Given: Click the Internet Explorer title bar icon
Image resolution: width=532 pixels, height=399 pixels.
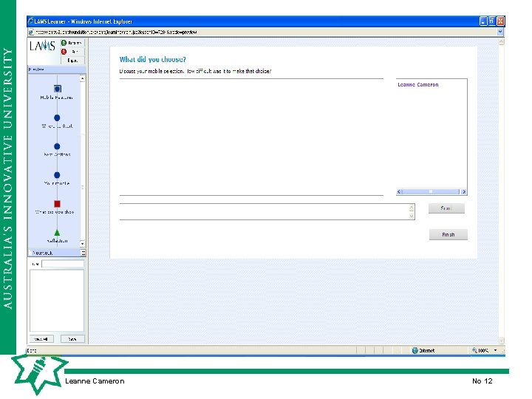Looking at the screenshot, I should [x=30, y=21].
